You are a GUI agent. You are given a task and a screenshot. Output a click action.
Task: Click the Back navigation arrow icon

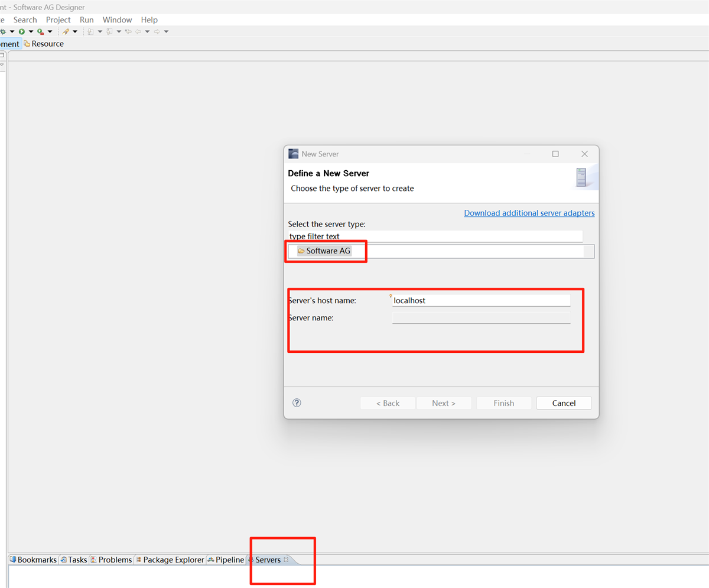138,31
